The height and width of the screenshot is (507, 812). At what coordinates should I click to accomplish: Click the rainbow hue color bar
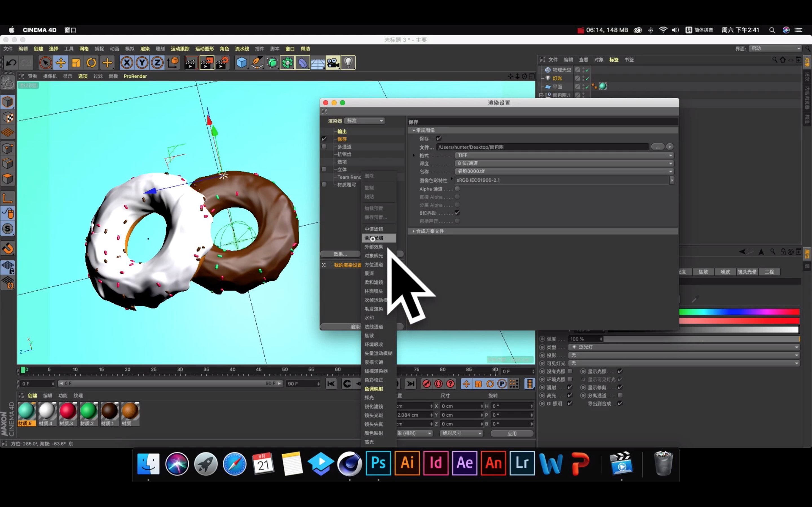point(738,312)
